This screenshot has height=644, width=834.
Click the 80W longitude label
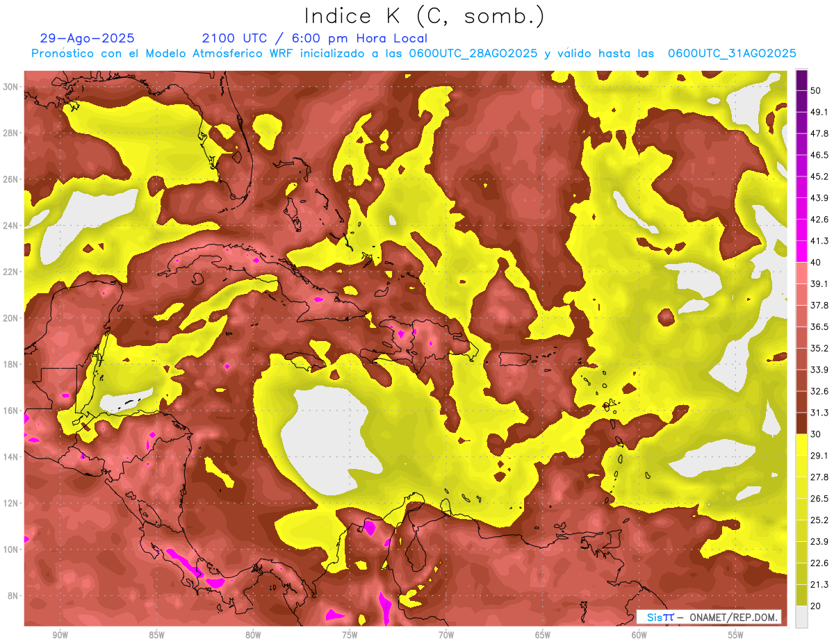253,636
